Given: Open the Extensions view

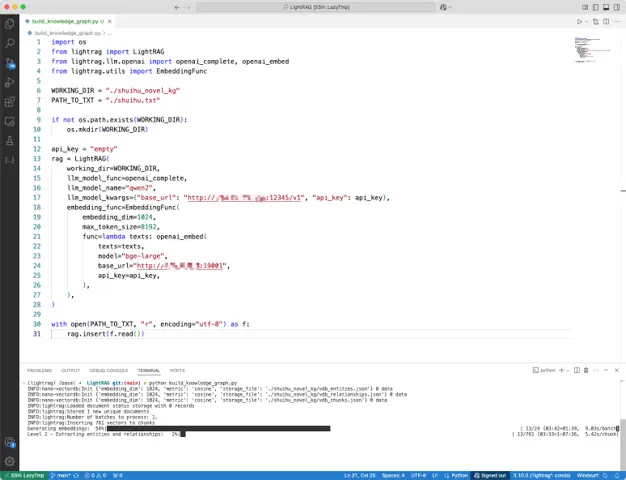Looking at the screenshot, I should 10,101.
